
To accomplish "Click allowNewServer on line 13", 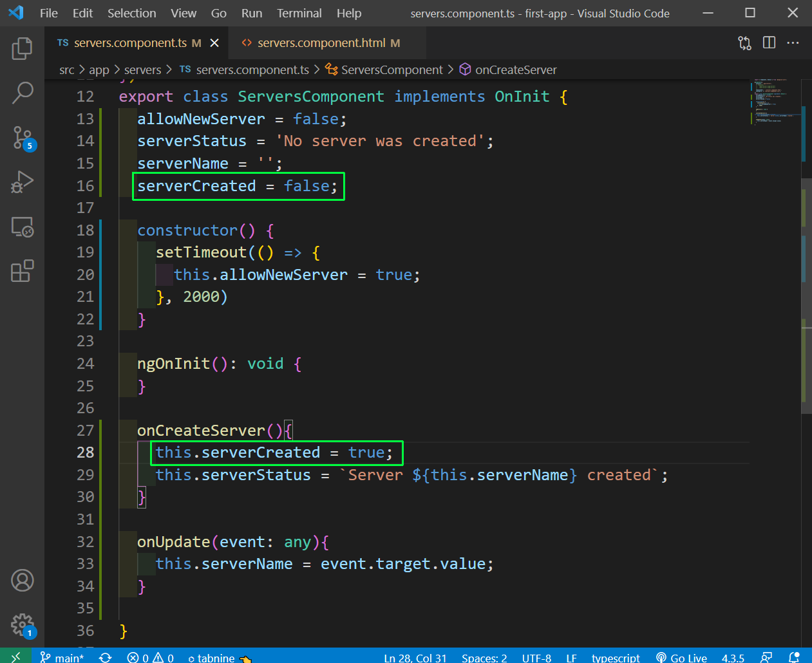I will [201, 119].
